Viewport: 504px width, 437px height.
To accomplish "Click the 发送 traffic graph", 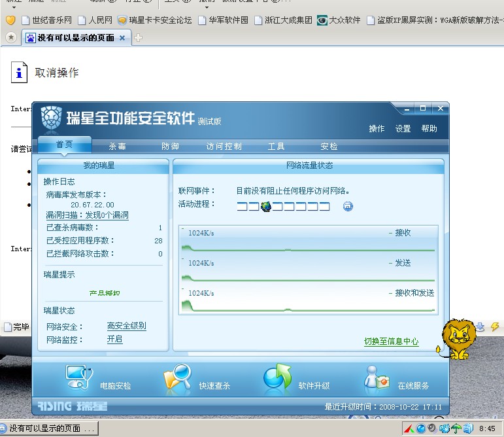I will tap(309, 270).
